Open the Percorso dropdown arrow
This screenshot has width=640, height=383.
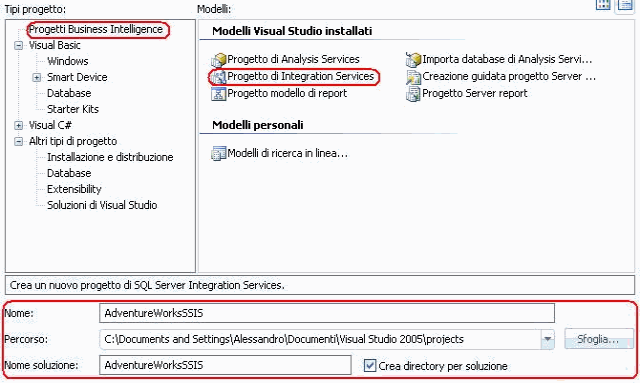pyautogui.click(x=547, y=339)
